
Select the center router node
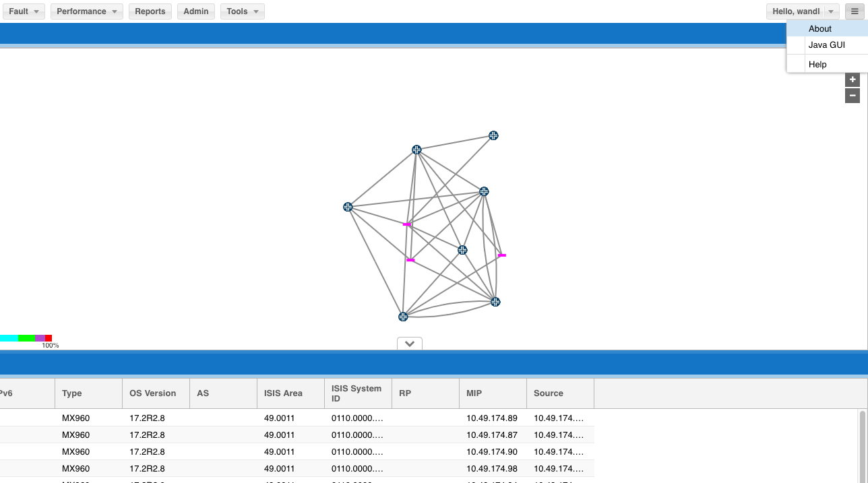462,250
